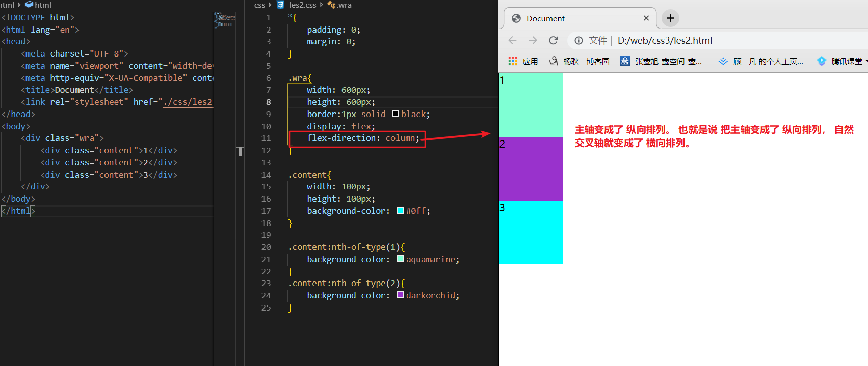Click the '.content:nth-of-type(1){' line
The height and width of the screenshot is (366, 868).
click(347, 247)
